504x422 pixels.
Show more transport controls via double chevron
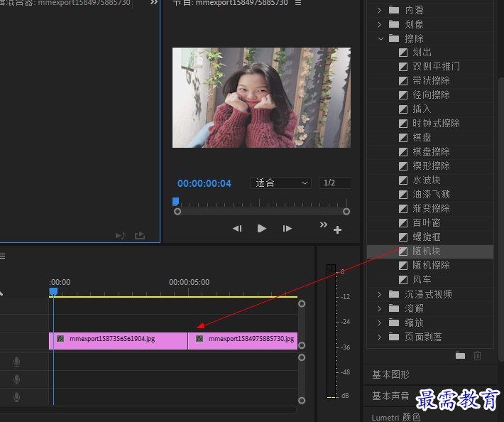324,224
